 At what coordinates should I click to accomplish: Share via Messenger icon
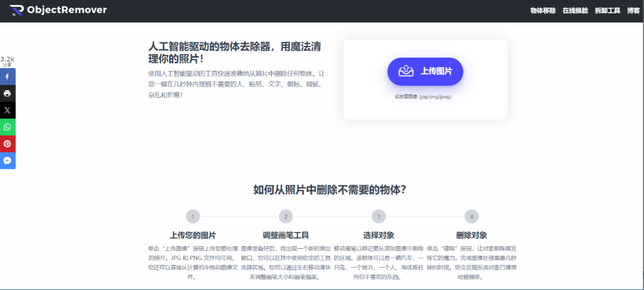click(x=8, y=161)
